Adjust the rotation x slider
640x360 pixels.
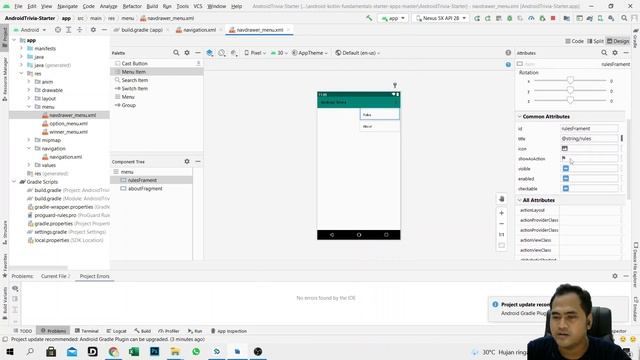570,81
